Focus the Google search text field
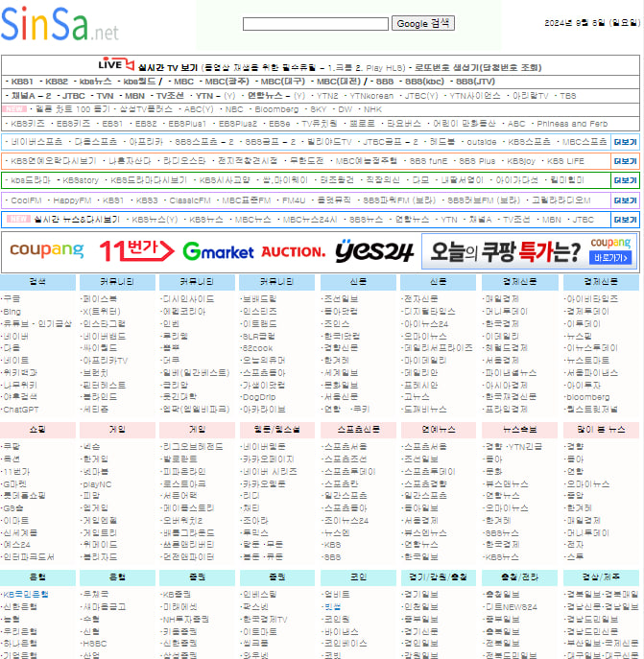Screen dimensions: 644x659 (316, 24)
